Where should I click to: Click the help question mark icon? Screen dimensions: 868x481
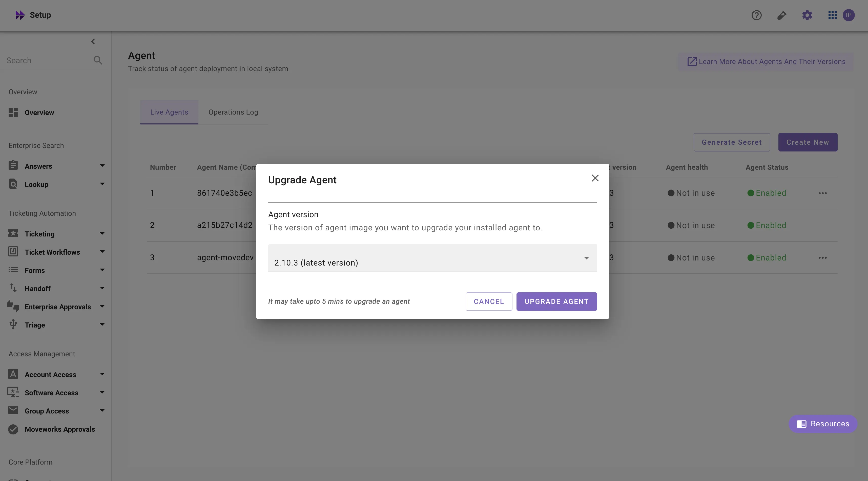(756, 15)
